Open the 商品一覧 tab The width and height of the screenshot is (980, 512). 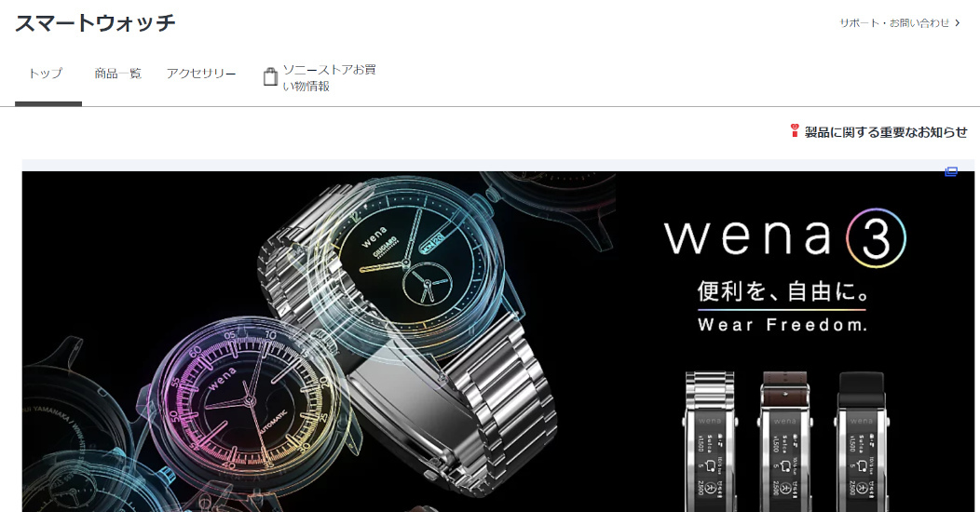click(118, 74)
